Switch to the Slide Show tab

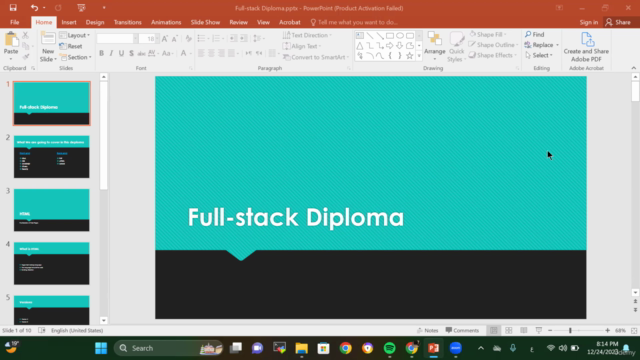click(x=205, y=22)
